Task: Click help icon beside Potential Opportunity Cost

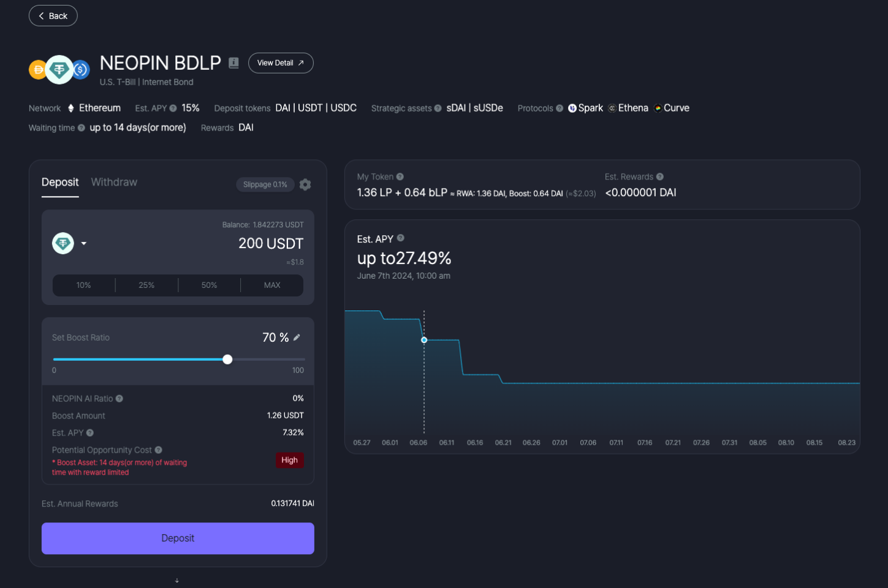Action: [158, 450]
